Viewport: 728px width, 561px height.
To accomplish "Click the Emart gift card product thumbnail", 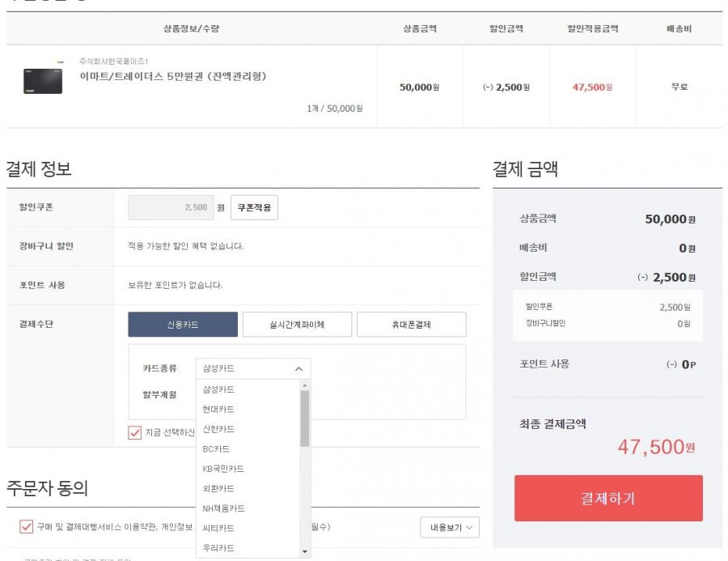I will pyautogui.click(x=43, y=81).
